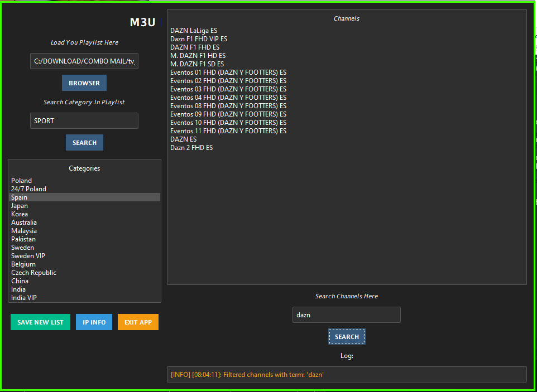Select channel Dazn F1 FHD VIP ES

click(x=347, y=39)
